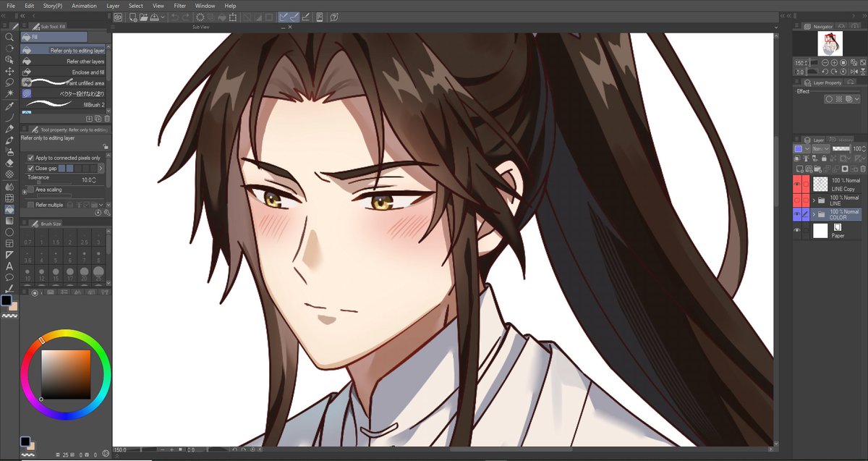The width and height of the screenshot is (868, 461).
Task: Select border effect circle in Layer Property
Action: click(829, 99)
